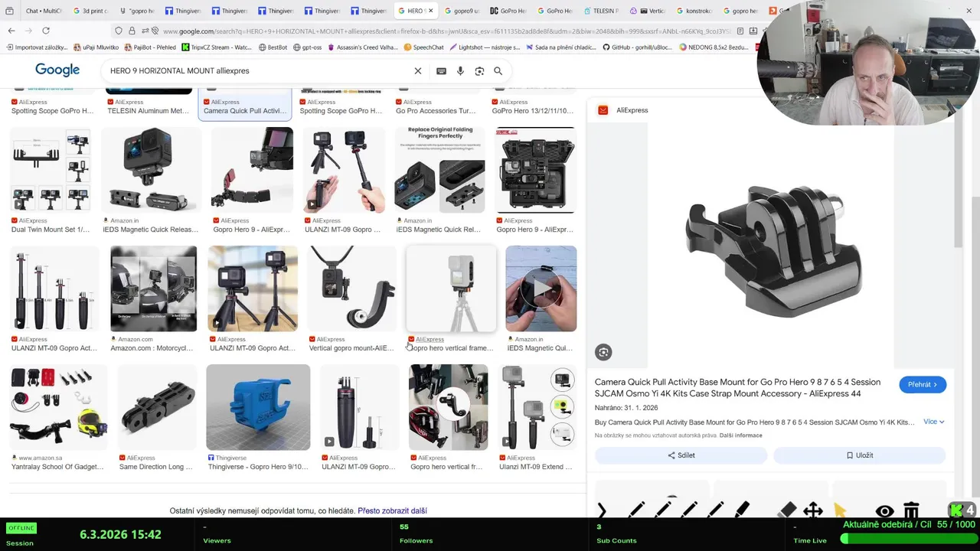Open the Další informace link
The height and width of the screenshot is (551, 980).
pyautogui.click(x=740, y=435)
